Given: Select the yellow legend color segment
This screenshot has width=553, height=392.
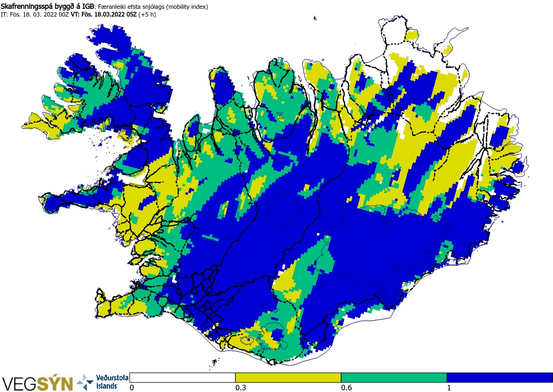Looking at the screenshot, I should point(288,378).
